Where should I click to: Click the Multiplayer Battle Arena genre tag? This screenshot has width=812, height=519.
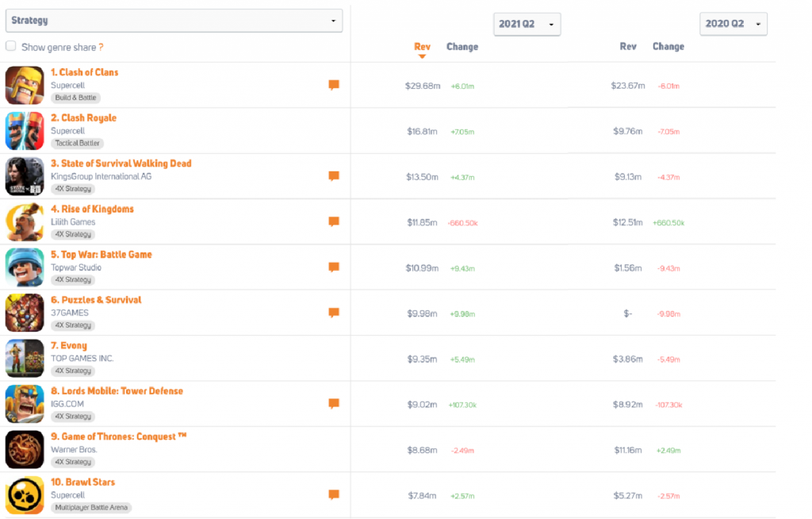coord(91,508)
